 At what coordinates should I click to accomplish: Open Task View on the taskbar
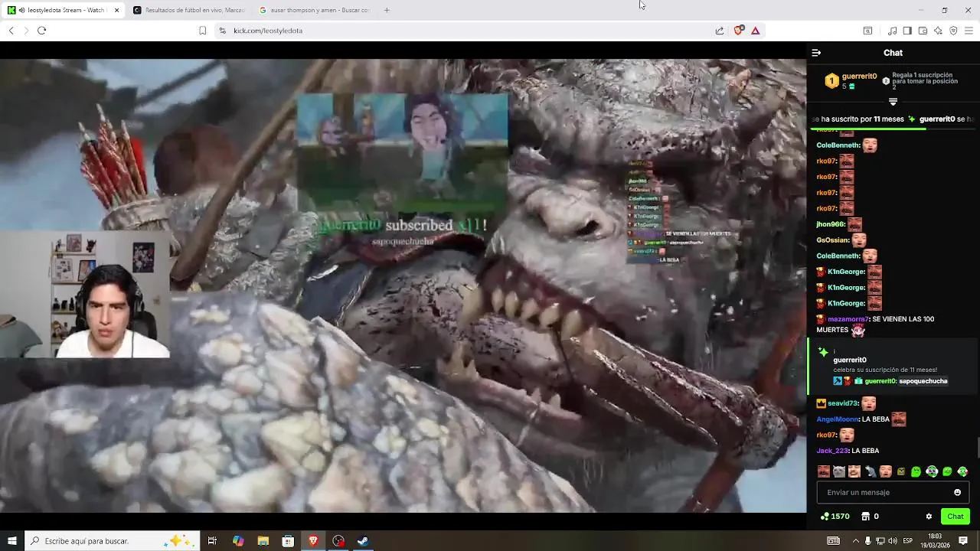(x=212, y=541)
